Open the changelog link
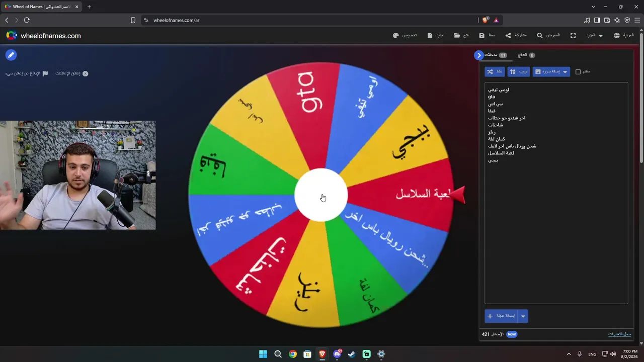 [619, 334]
